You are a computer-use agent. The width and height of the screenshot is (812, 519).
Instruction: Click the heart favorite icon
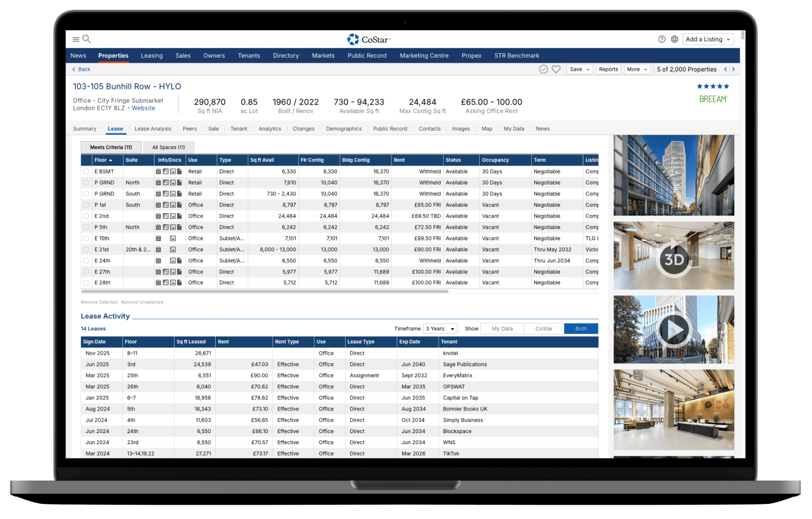pyautogui.click(x=556, y=69)
